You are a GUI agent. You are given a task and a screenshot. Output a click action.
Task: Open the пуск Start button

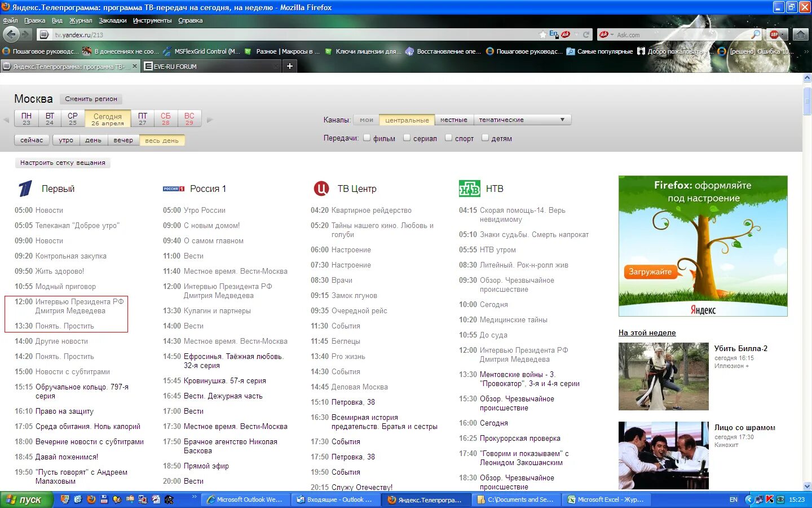click(27, 500)
